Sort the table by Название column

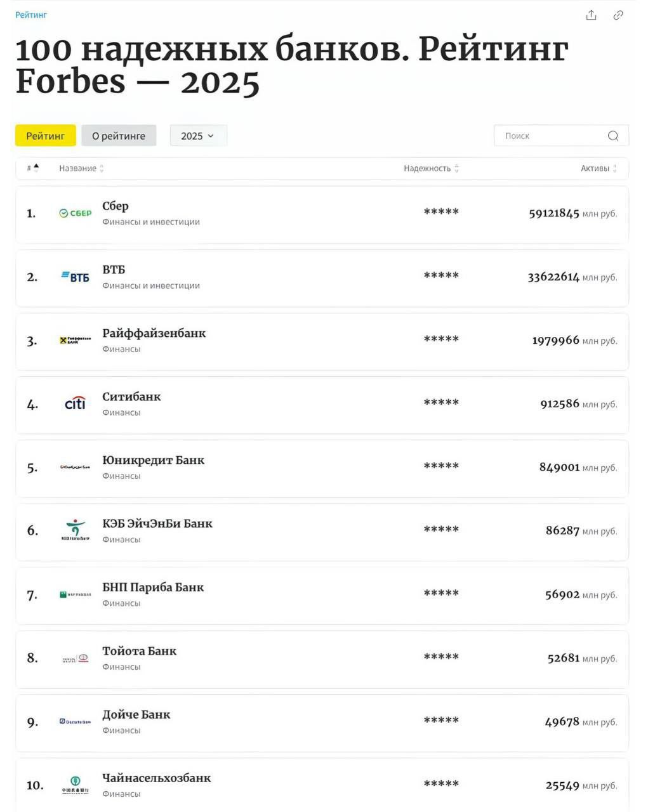point(81,168)
